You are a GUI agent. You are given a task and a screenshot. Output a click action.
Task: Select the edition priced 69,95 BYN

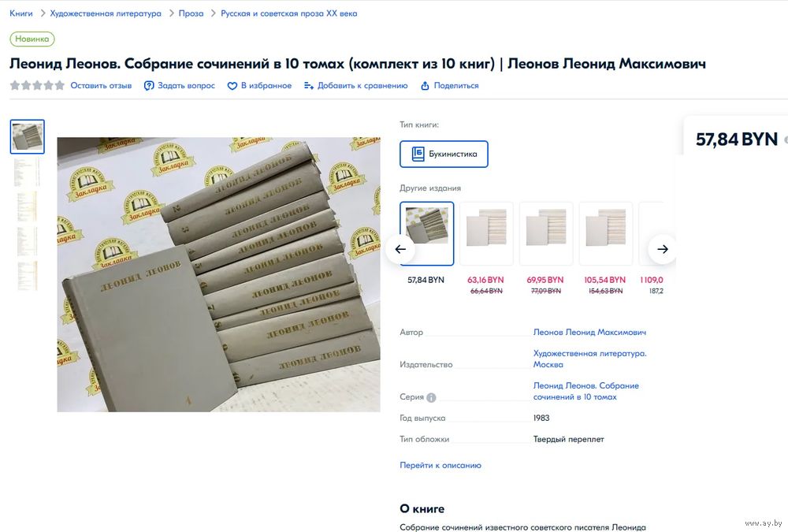[x=546, y=234]
